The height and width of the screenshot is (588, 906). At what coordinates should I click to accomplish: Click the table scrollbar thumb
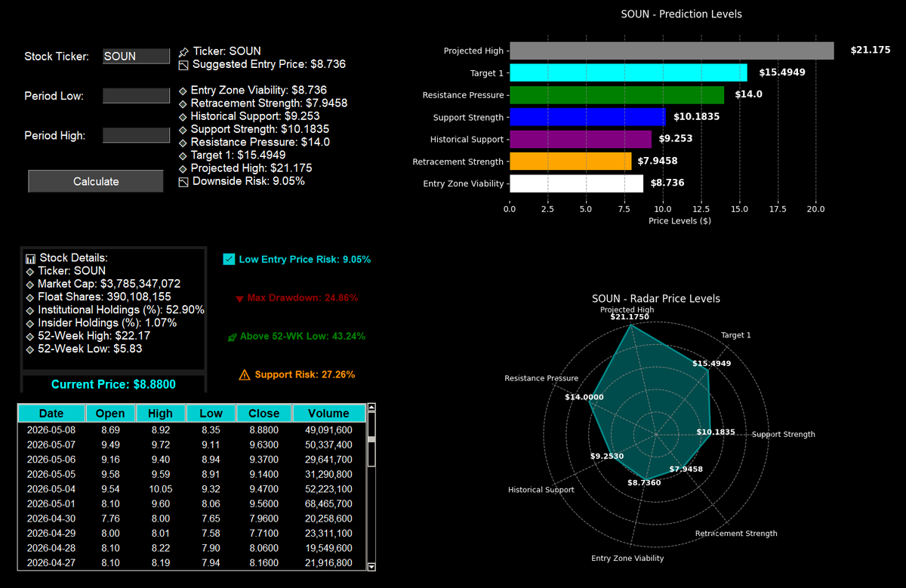point(371,439)
